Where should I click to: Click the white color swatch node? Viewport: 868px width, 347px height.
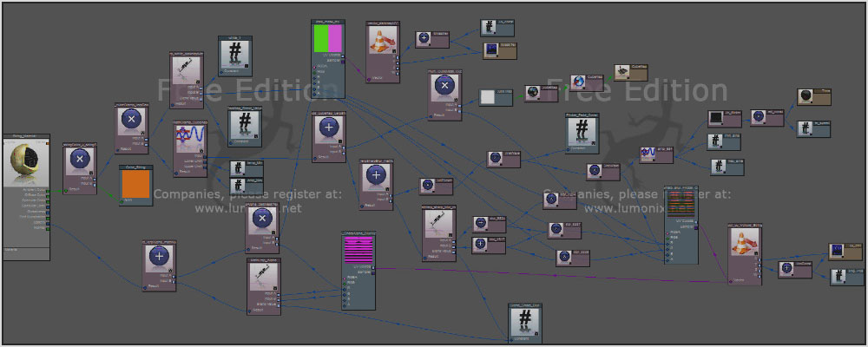(496, 97)
